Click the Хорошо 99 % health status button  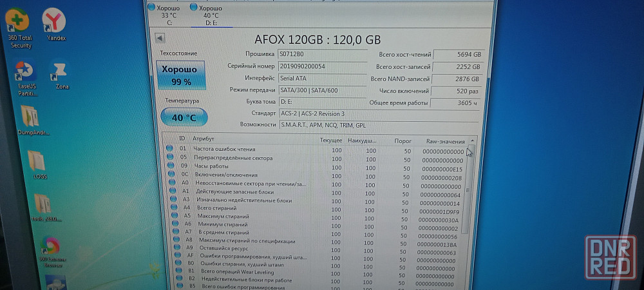(181, 75)
